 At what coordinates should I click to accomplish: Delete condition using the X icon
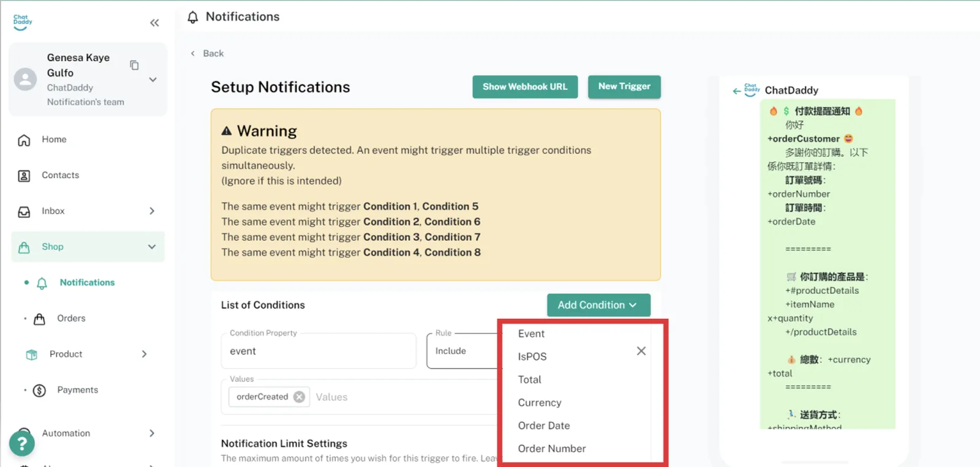(641, 351)
